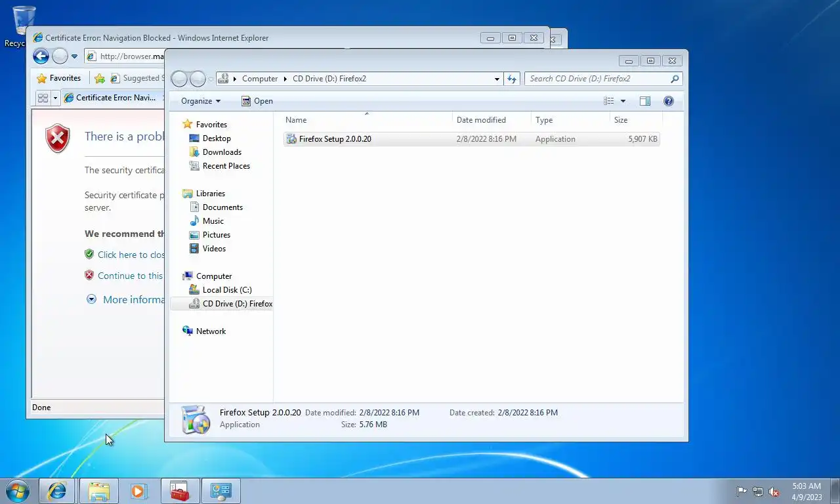Expand address bar history dropdown
Screen dimensions: 840x504
(x=497, y=79)
